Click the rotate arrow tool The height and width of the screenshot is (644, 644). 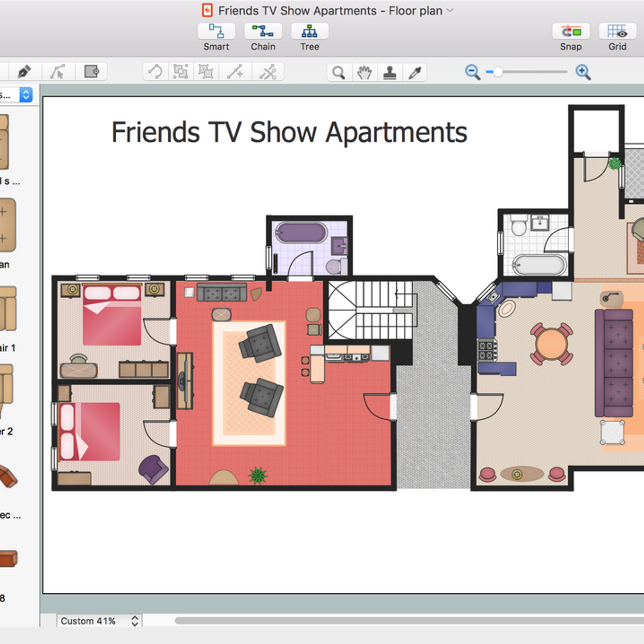[x=156, y=72]
